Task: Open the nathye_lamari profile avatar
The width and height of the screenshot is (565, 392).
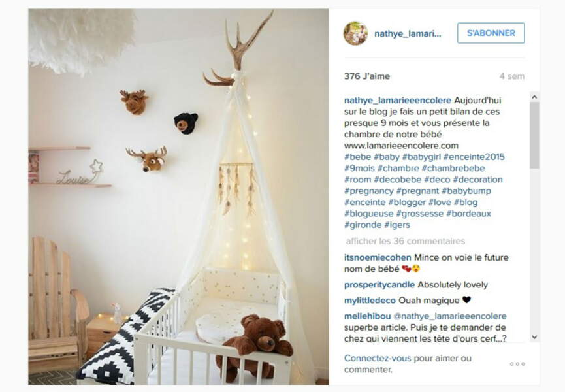Action: point(355,33)
